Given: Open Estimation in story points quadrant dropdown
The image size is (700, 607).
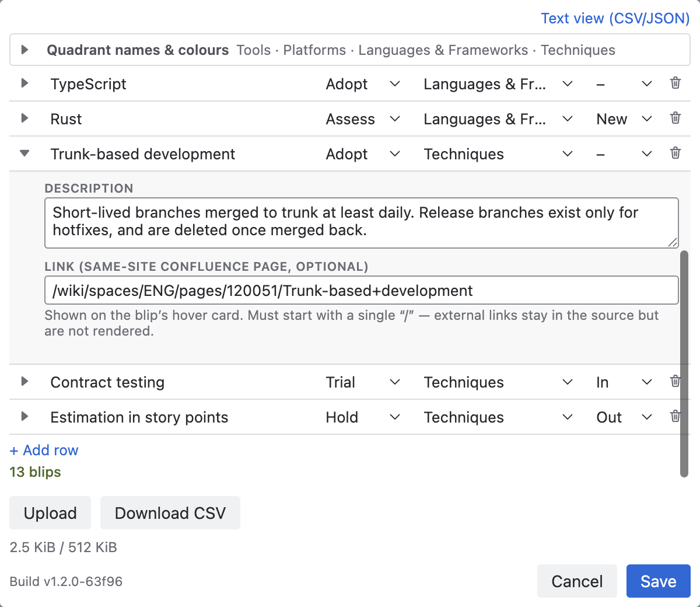Looking at the screenshot, I should [x=499, y=417].
